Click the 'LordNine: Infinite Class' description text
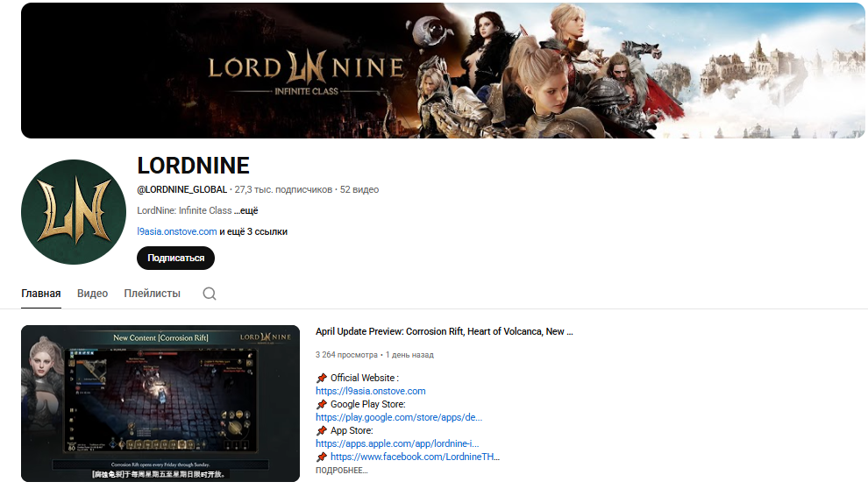The height and width of the screenshot is (489, 868). (184, 210)
